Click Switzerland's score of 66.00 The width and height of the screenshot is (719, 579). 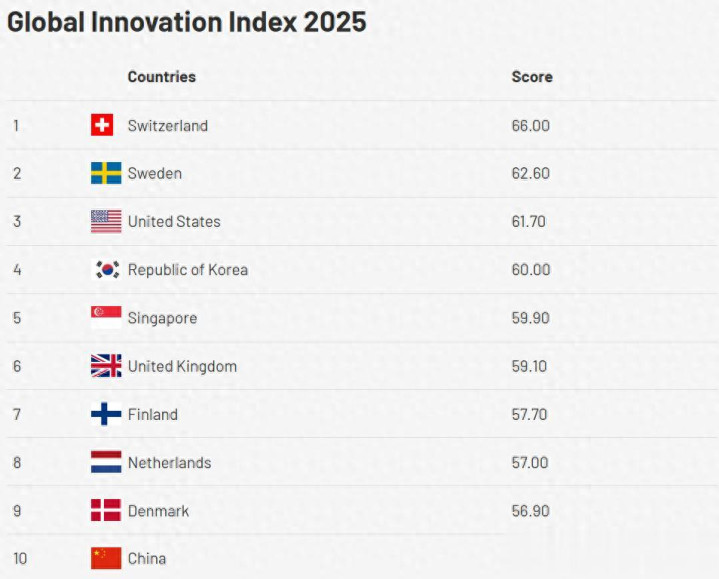pos(530,126)
